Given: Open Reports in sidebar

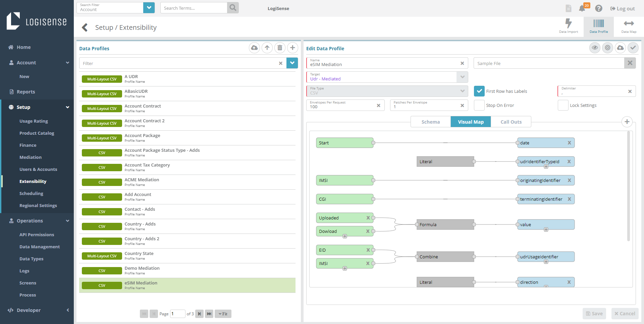Looking at the screenshot, I should tap(26, 92).
